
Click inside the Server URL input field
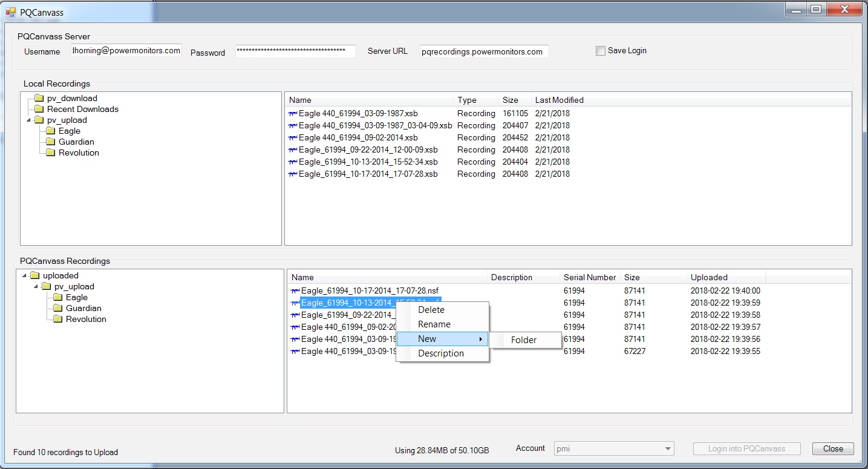pos(484,51)
